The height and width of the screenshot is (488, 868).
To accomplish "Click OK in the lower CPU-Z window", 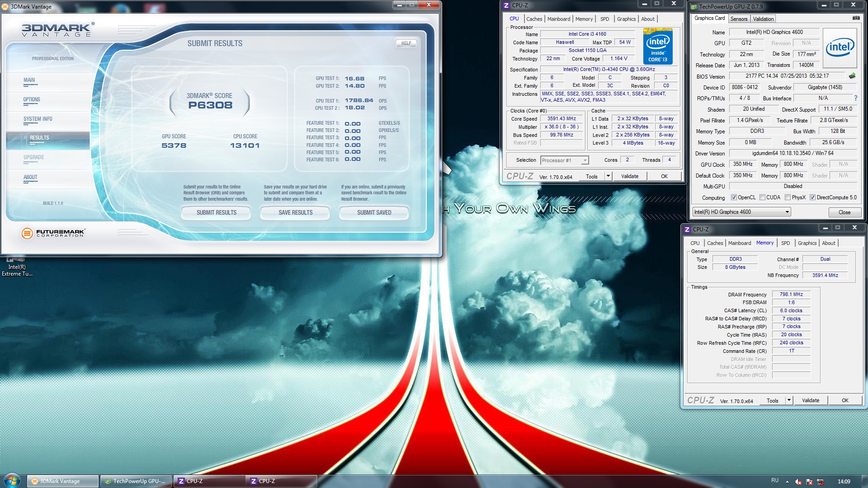I will pos(845,400).
